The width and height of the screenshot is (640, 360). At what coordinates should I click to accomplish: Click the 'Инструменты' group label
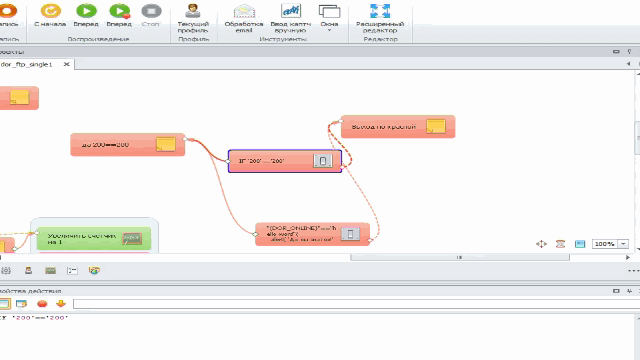coord(283,39)
